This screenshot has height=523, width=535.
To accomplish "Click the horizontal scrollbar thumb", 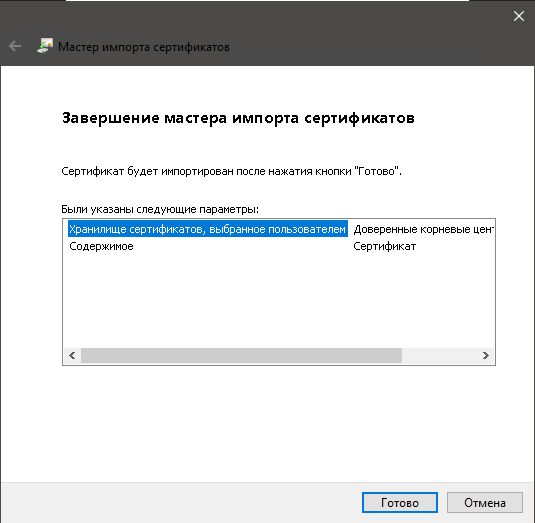I will [x=241, y=355].
